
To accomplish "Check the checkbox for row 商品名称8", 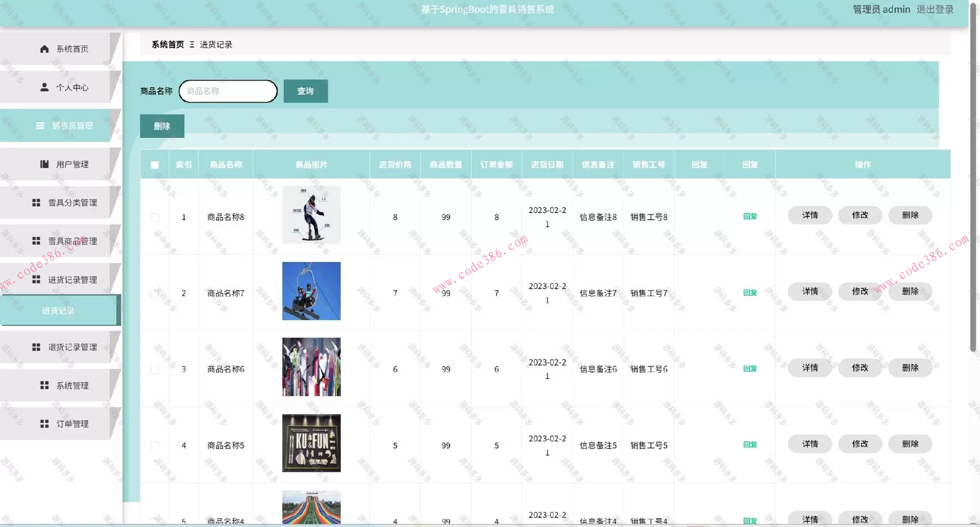I will click(x=155, y=218).
